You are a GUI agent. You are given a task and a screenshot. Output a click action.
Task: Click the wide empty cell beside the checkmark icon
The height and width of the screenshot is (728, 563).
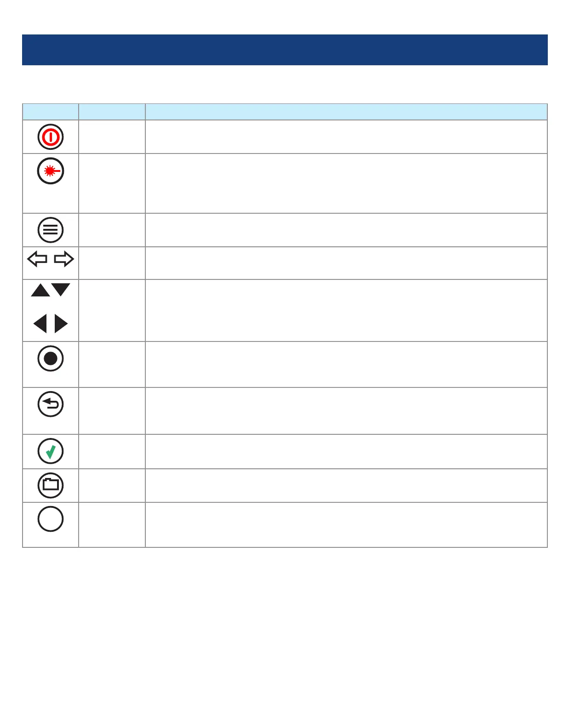coord(346,451)
